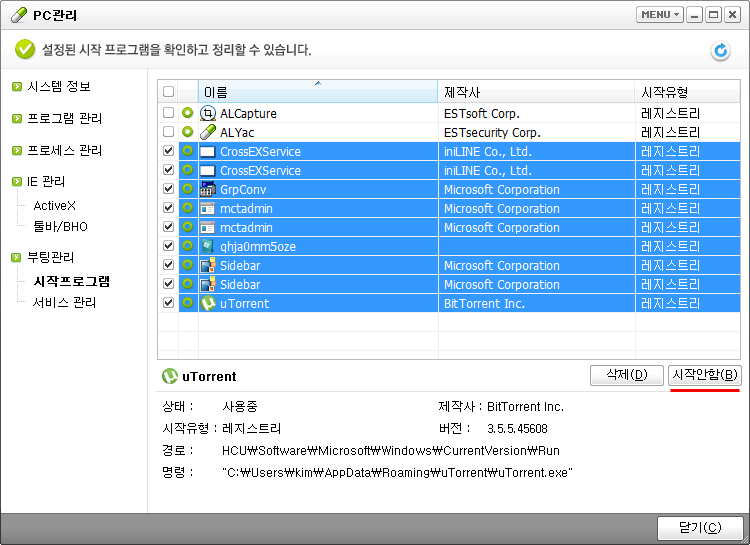
Task: Check the ALCapture checkbox
Action: [x=168, y=112]
